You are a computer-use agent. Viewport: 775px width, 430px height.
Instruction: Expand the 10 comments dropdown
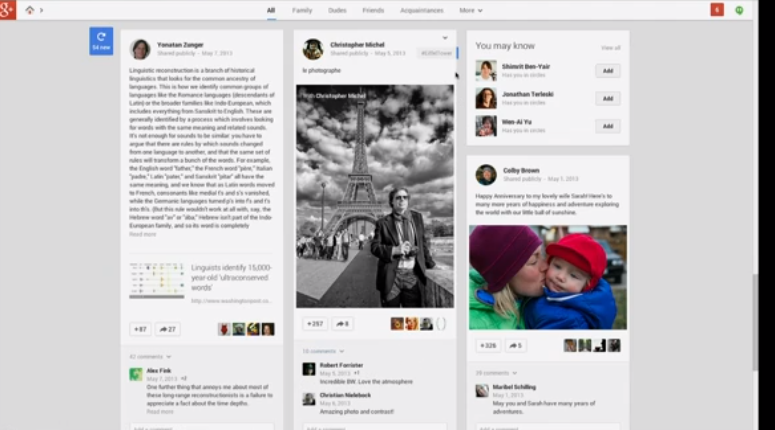pyautogui.click(x=323, y=351)
